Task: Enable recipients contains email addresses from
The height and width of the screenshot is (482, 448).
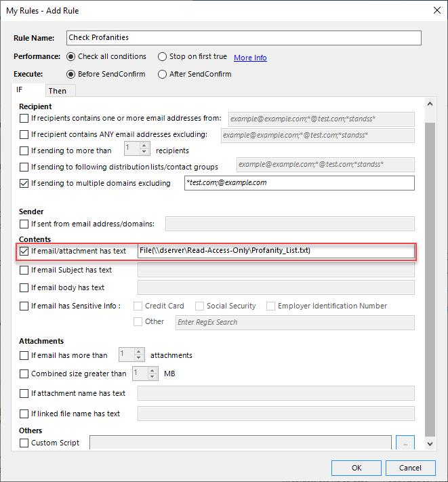Action: pyautogui.click(x=24, y=119)
